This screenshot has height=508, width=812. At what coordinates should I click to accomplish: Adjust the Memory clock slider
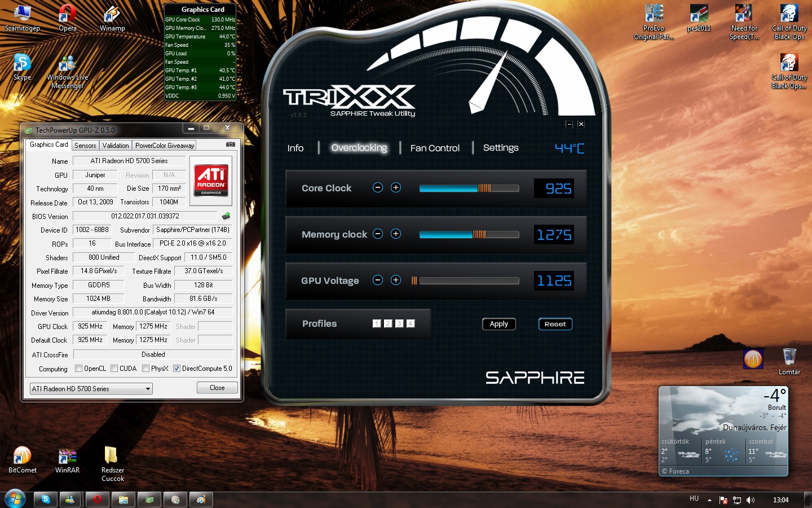pos(469,234)
